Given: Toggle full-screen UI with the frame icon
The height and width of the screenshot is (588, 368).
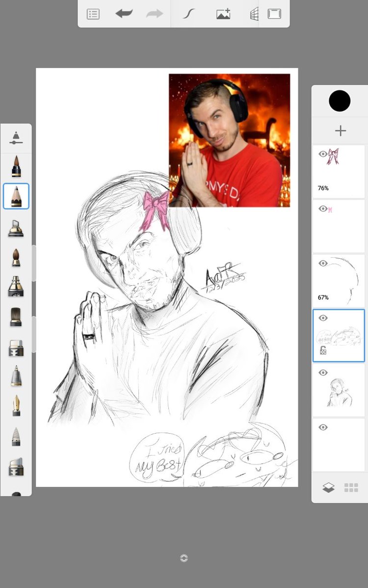Looking at the screenshot, I should click(274, 14).
